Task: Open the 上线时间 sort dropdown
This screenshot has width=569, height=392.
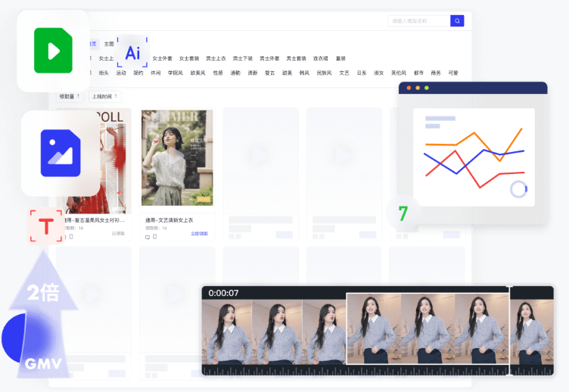Action: click(x=105, y=96)
